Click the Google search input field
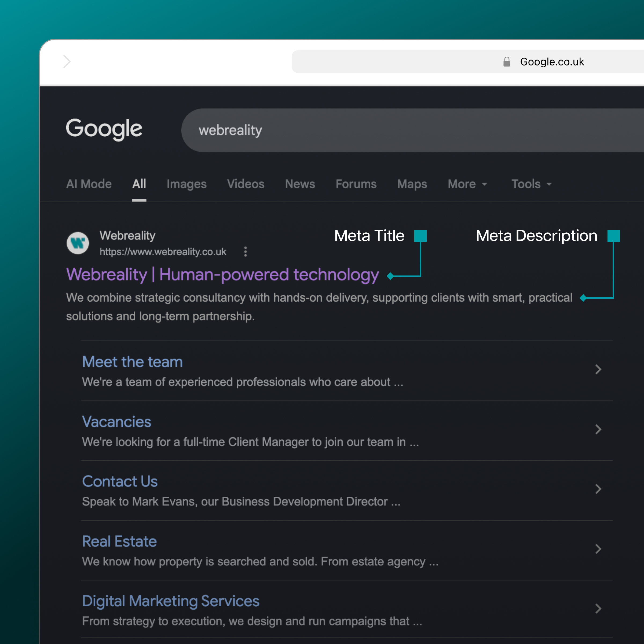The height and width of the screenshot is (644, 644). tap(412, 130)
